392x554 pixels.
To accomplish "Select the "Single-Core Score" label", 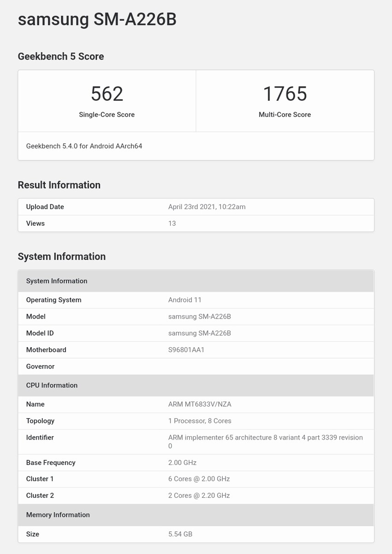I will (x=107, y=114).
